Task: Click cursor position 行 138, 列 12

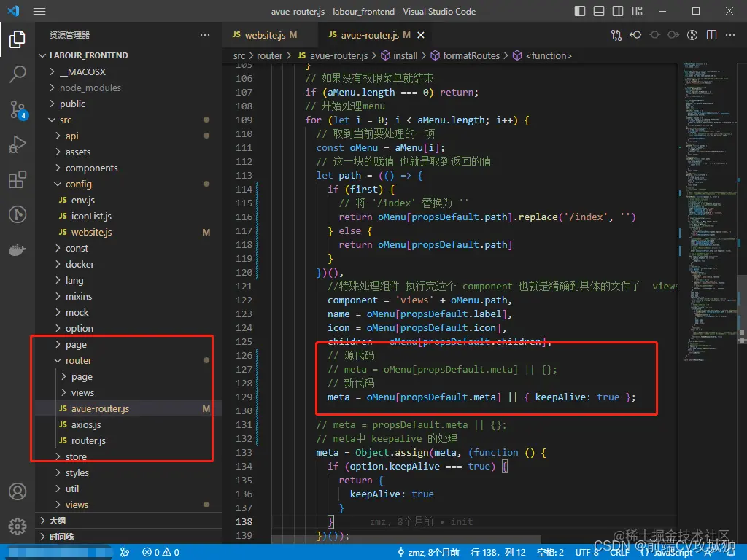Action: [x=498, y=553]
